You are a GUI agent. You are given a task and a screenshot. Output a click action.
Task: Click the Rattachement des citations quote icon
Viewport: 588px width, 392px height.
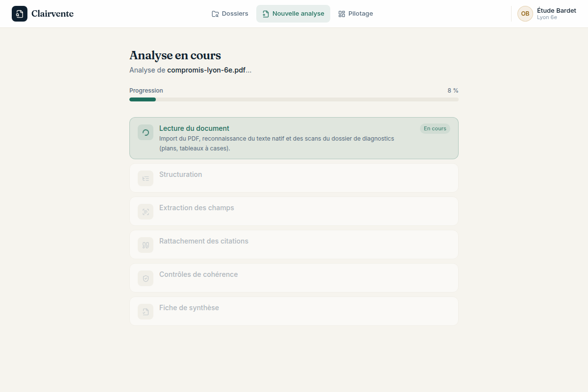[x=146, y=245]
